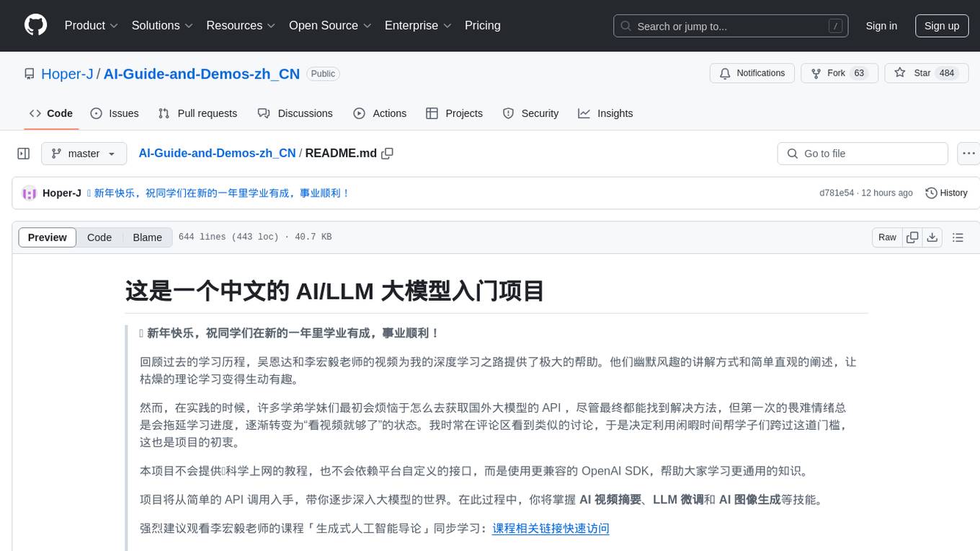Screen dimensions: 980x551
Task: Copy raw file contents
Action: coord(913,237)
